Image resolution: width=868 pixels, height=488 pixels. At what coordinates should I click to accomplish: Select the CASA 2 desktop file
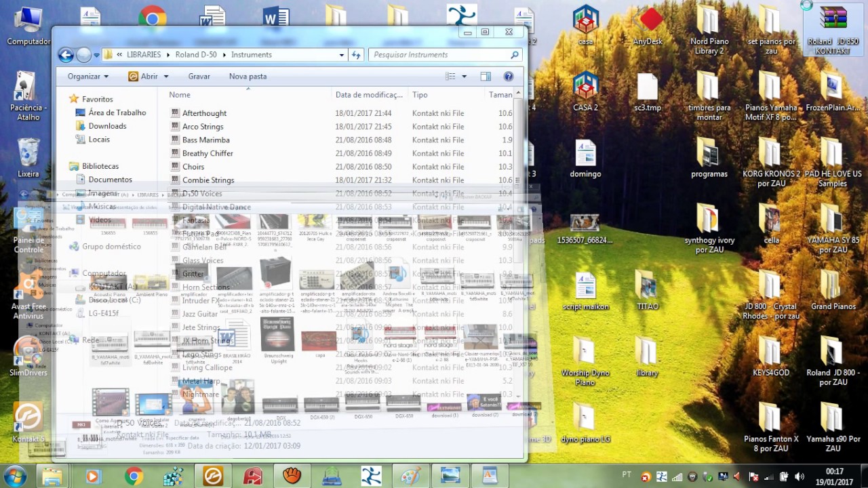point(586,91)
